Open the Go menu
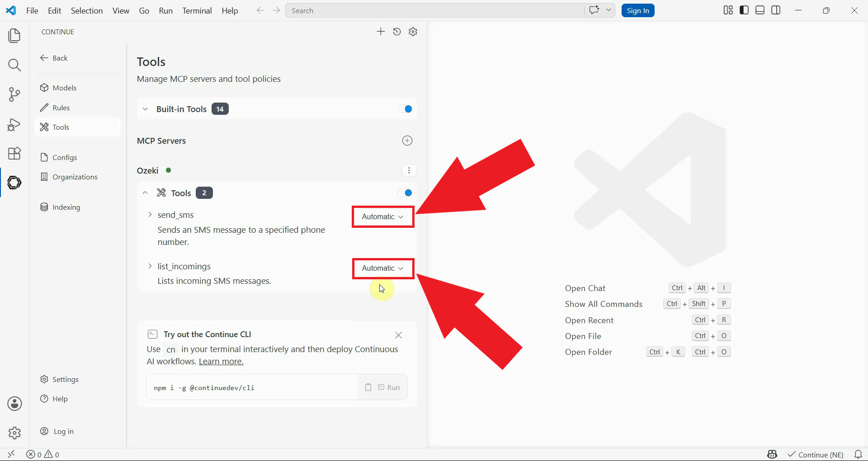This screenshot has height=461, width=868. point(144,10)
